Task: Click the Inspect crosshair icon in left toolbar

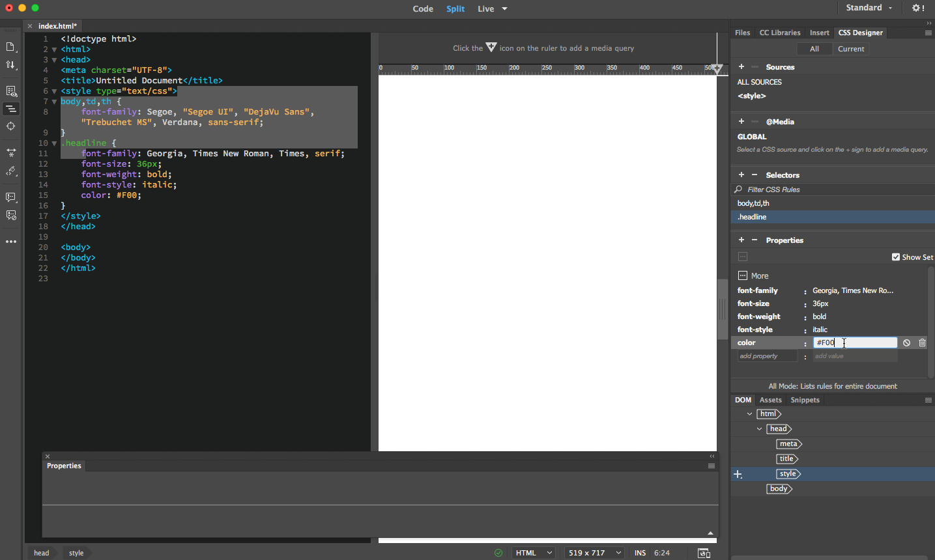Action: [10, 126]
